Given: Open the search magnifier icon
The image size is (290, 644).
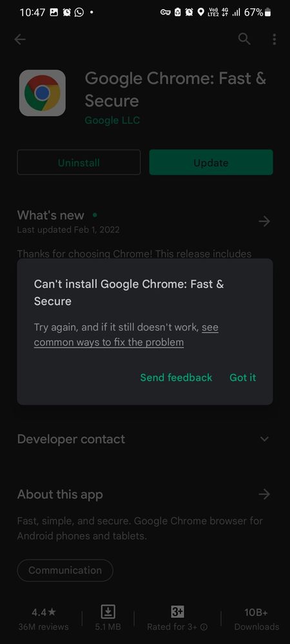Looking at the screenshot, I should point(244,39).
